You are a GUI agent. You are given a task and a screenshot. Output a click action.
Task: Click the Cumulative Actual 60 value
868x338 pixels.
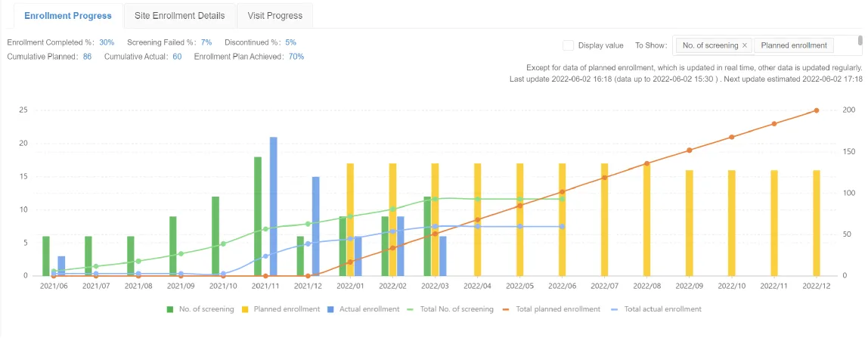[x=177, y=57]
